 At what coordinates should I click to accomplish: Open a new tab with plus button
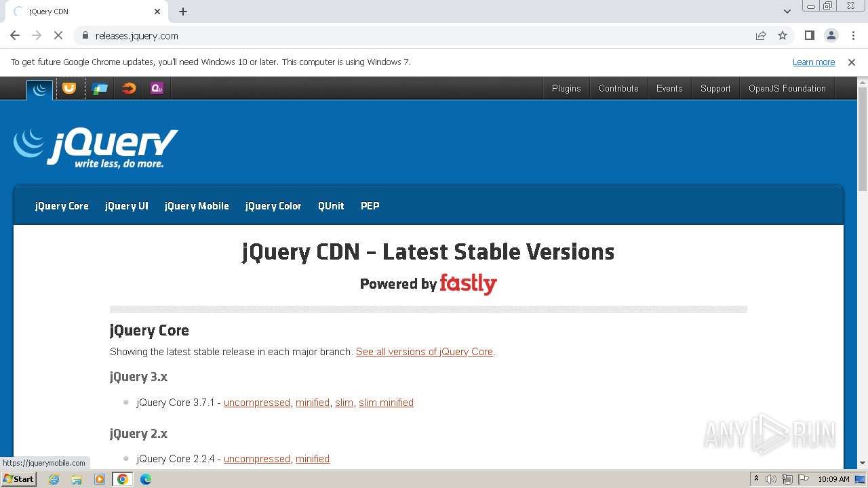tap(183, 12)
